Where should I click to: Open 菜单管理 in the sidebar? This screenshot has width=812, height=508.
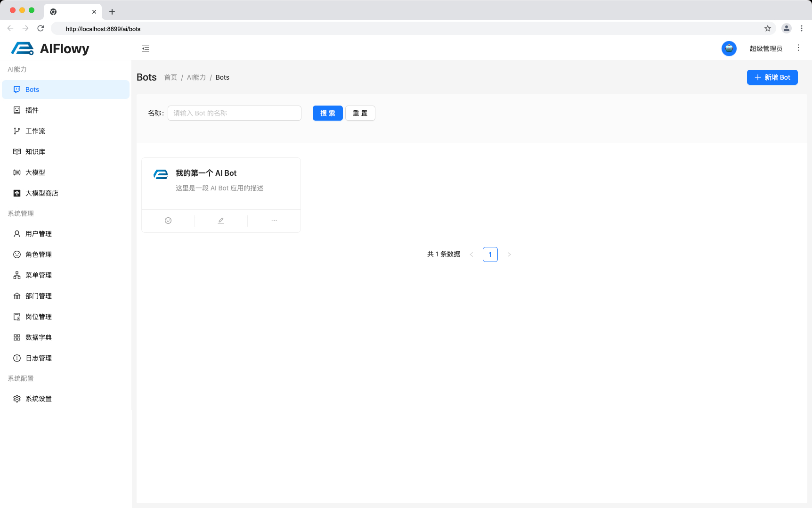(39, 275)
